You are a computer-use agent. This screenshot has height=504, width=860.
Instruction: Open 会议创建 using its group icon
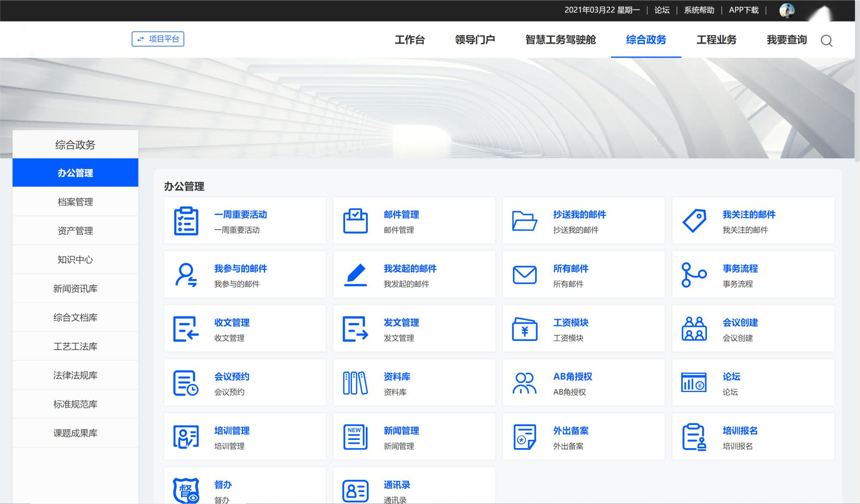694,328
